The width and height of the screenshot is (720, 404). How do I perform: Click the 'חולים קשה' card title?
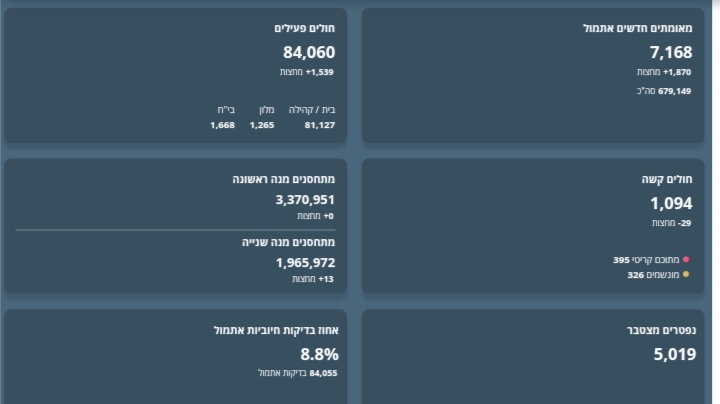pos(667,180)
